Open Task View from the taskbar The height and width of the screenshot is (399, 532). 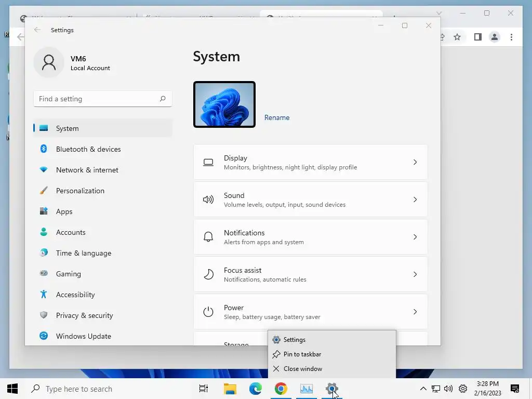(204, 389)
